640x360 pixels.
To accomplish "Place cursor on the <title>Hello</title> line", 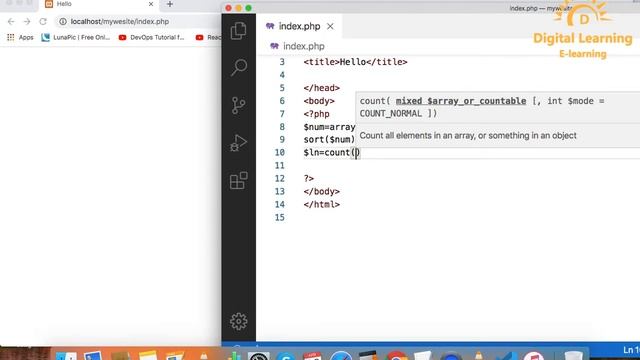I will pyautogui.click(x=355, y=62).
